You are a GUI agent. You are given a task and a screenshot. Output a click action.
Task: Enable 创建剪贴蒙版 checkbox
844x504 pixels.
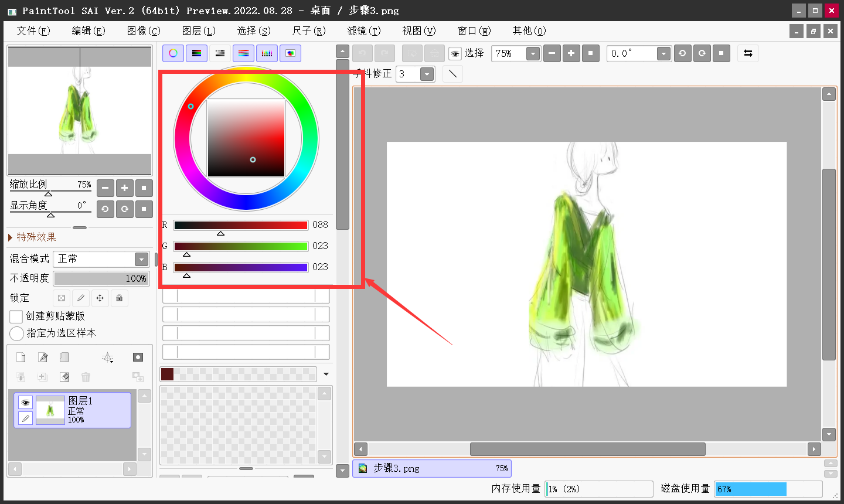click(x=16, y=316)
